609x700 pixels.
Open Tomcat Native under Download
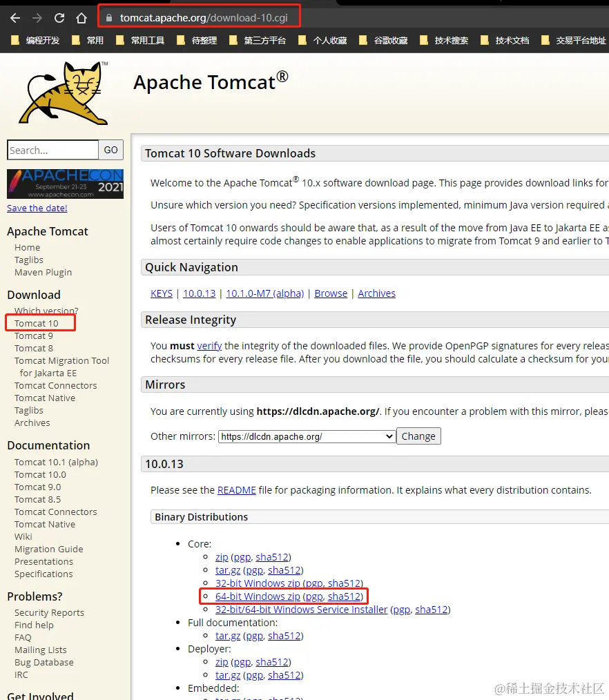coord(45,398)
